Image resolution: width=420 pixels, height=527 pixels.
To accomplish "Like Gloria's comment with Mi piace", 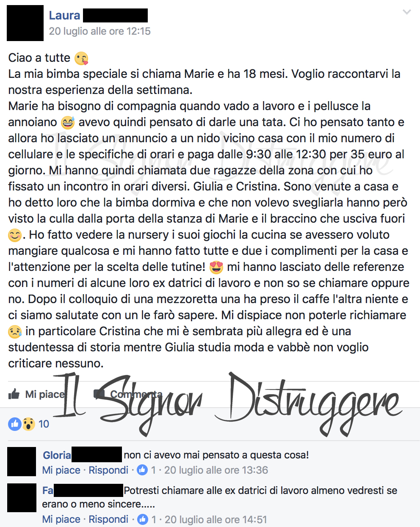I will tap(61, 470).
